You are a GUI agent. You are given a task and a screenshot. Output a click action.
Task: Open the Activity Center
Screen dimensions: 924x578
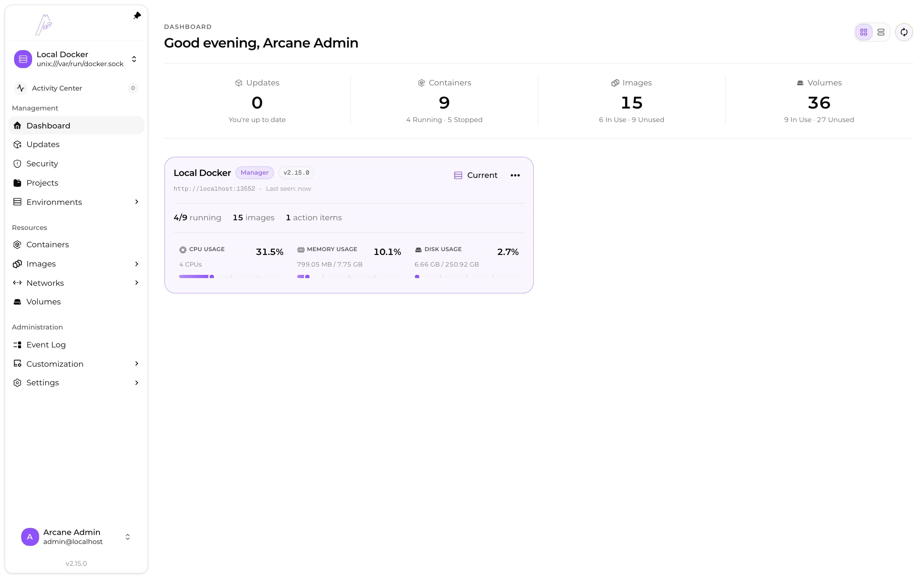click(76, 88)
